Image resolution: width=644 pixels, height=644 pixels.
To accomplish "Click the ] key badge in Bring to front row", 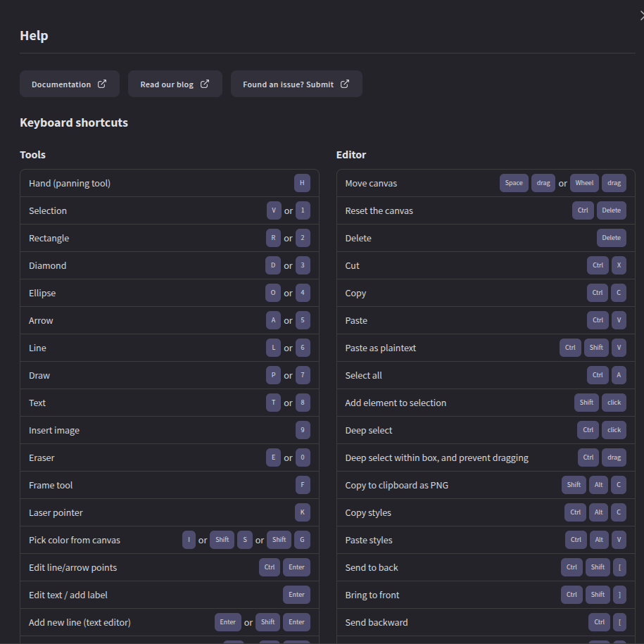I will click(x=619, y=595).
